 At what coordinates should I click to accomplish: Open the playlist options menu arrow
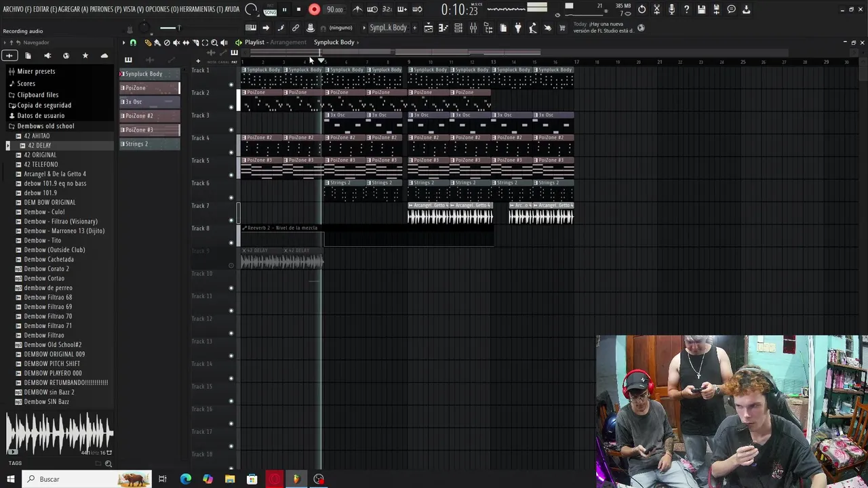pyautogui.click(x=124, y=43)
